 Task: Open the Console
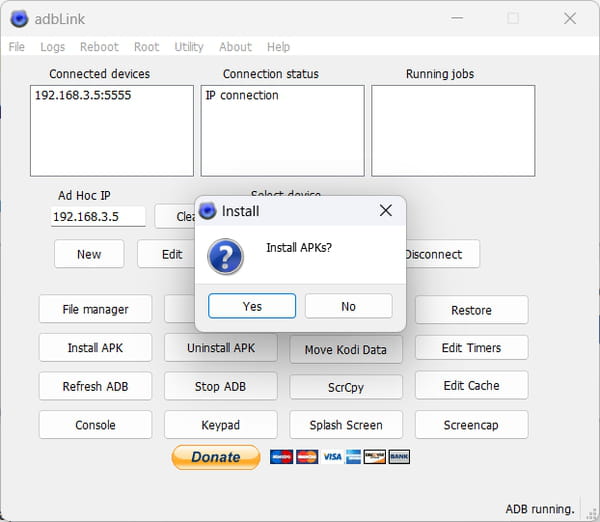coord(95,425)
